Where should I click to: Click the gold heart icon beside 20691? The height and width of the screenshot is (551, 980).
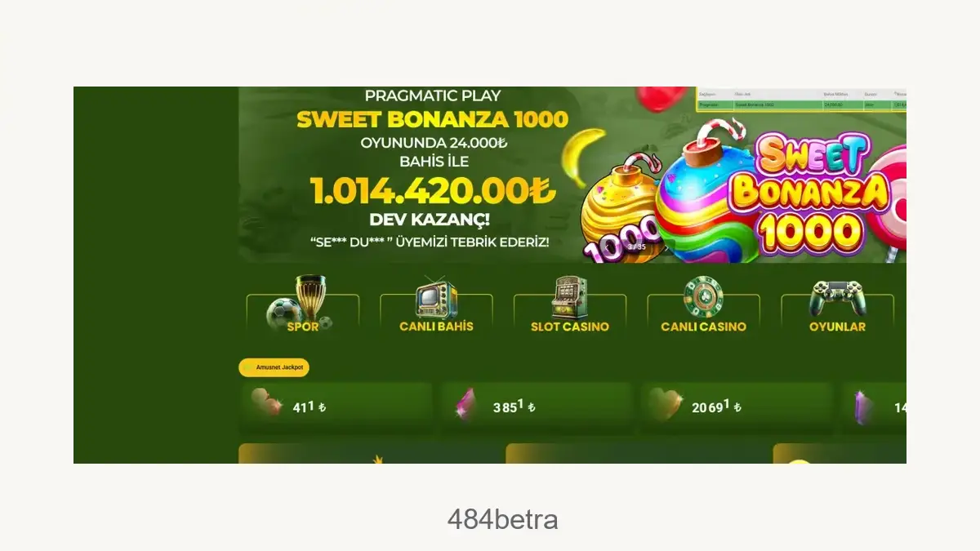pos(665,406)
